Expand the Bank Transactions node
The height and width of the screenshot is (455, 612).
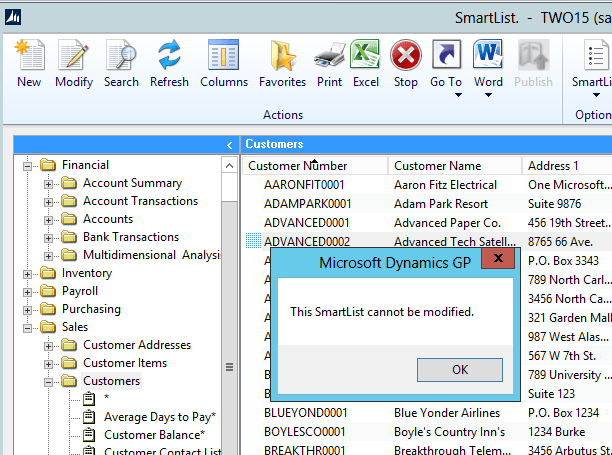pyautogui.click(x=48, y=238)
